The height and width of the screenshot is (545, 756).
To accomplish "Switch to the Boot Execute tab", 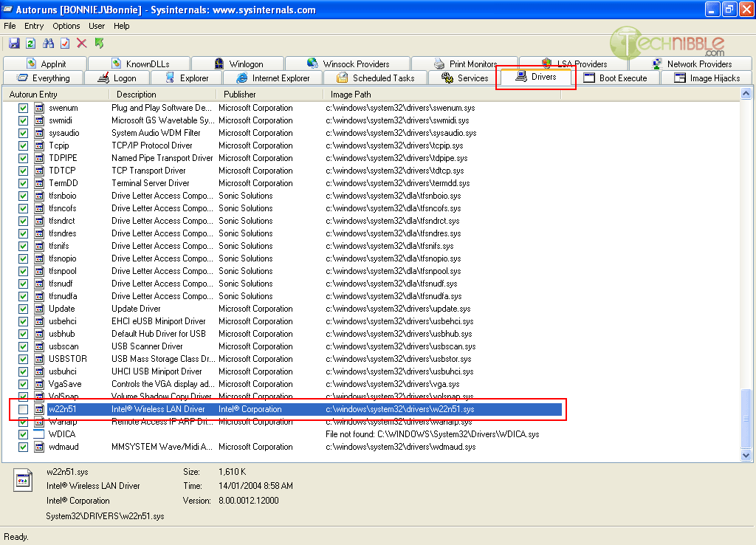I will click(615, 78).
